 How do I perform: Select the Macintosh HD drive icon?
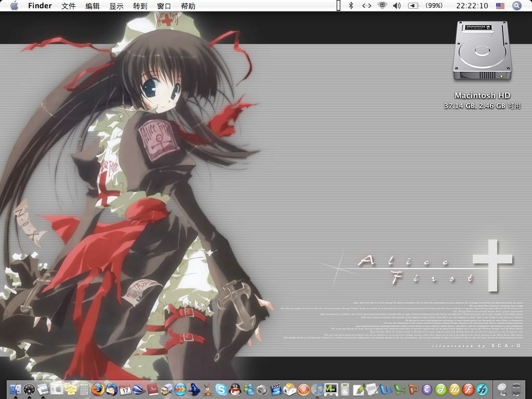[482, 51]
